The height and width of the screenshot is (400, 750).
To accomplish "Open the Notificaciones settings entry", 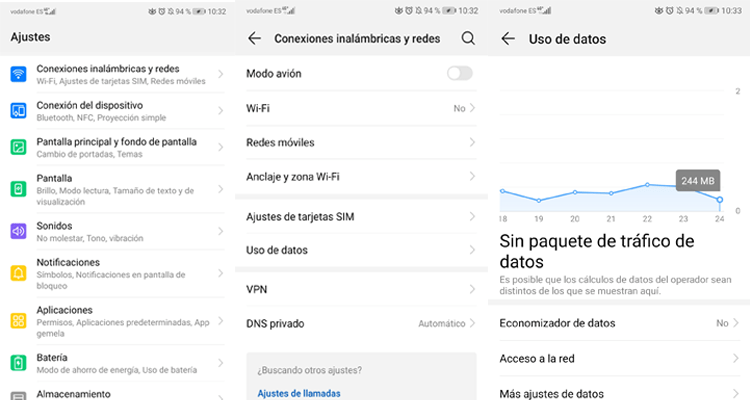I will pos(117,273).
